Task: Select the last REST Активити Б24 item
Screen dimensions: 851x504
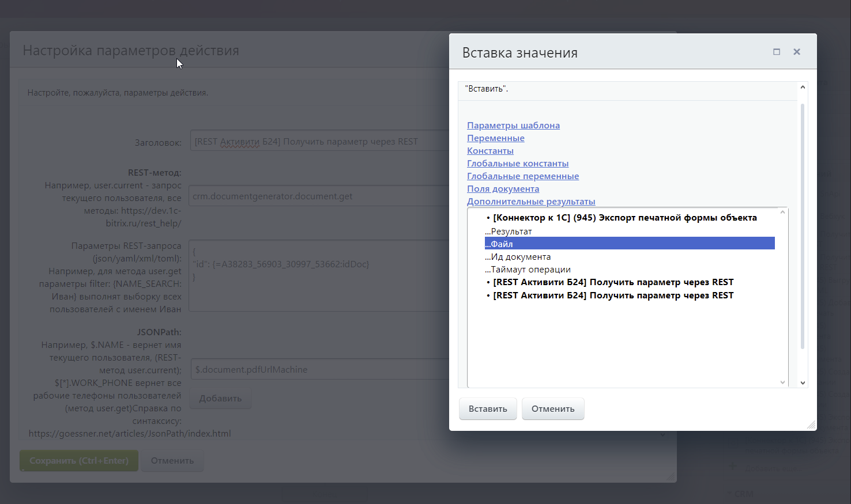Action: pyautogui.click(x=613, y=295)
